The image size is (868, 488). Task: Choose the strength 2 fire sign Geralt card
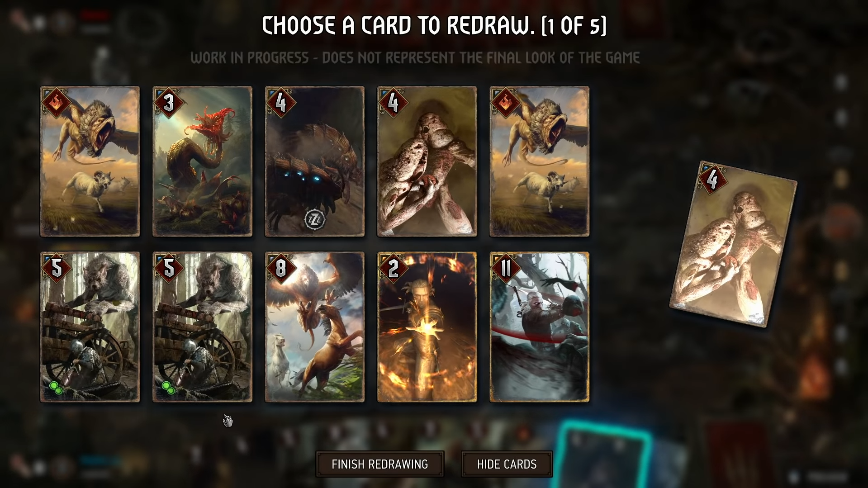click(x=427, y=327)
